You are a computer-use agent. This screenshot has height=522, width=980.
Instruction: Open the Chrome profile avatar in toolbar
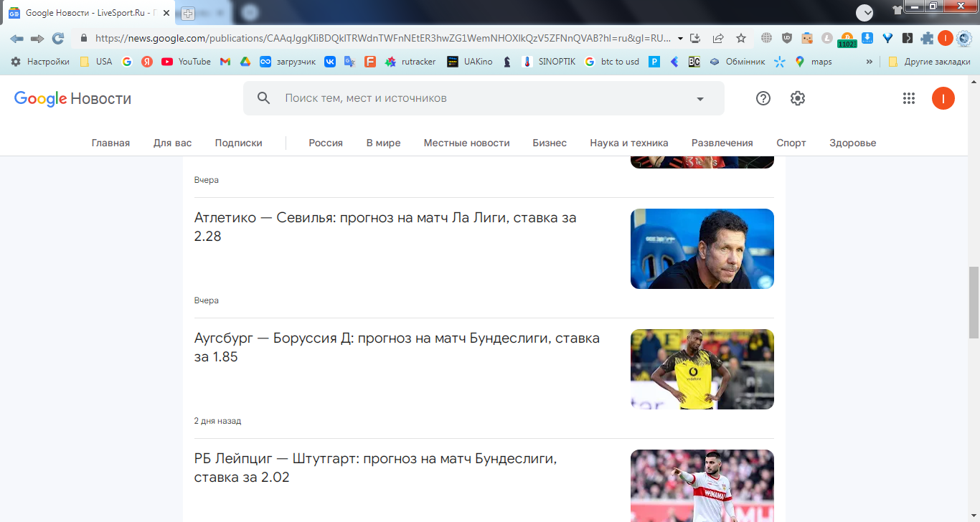tap(946, 39)
